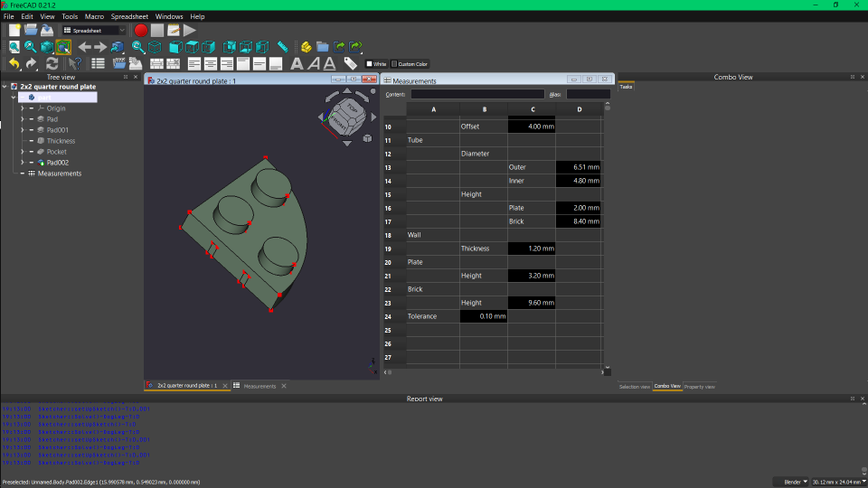868x488 pixels.
Task: Click the measure distance ruler icon
Action: click(283, 47)
